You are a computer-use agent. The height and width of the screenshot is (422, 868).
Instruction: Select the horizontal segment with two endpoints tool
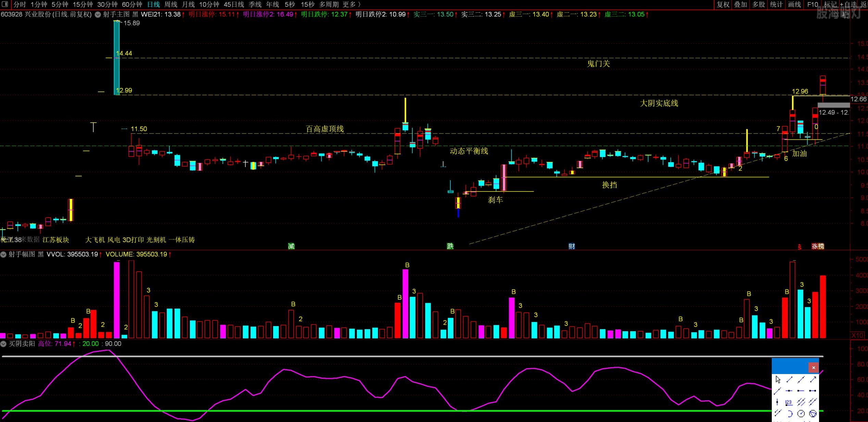point(813,390)
